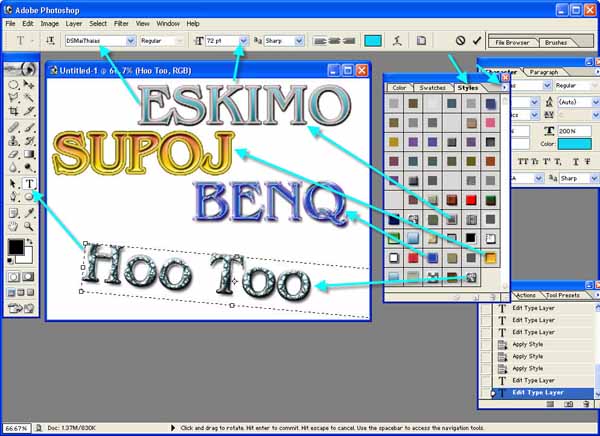Select the Zoom magnifier tool

[29, 226]
